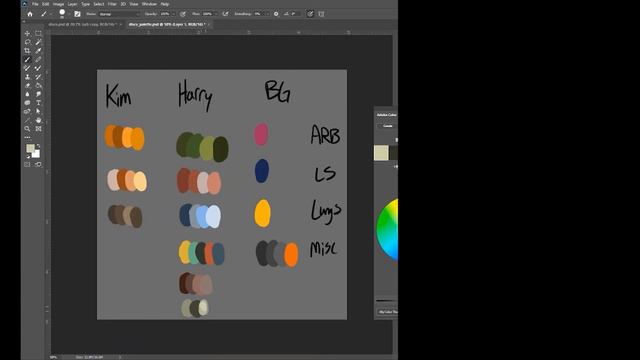The image size is (640, 360).
Task: Open symmetry paint options
Action: point(321,14)
